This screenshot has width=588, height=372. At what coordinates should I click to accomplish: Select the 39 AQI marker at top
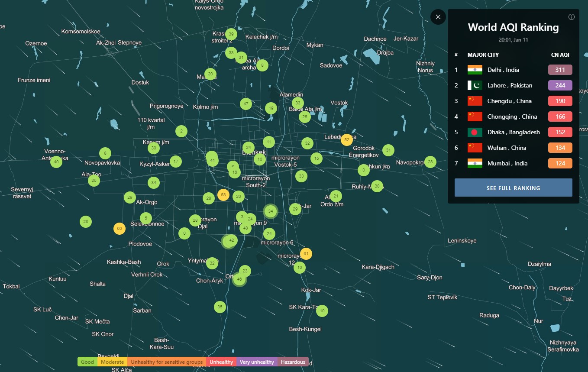pyautogui.click(x=231, y=34)
